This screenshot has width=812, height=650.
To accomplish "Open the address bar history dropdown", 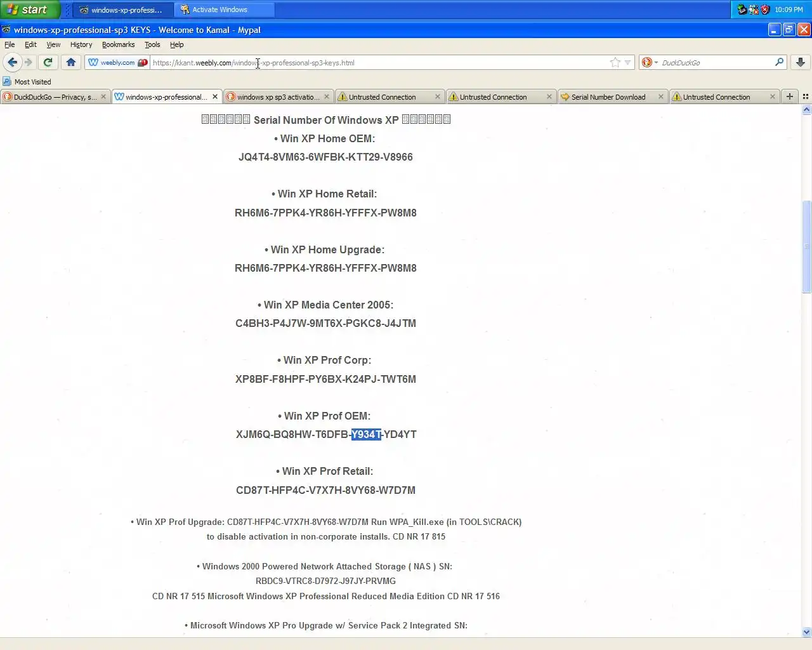I will [628, 62].
